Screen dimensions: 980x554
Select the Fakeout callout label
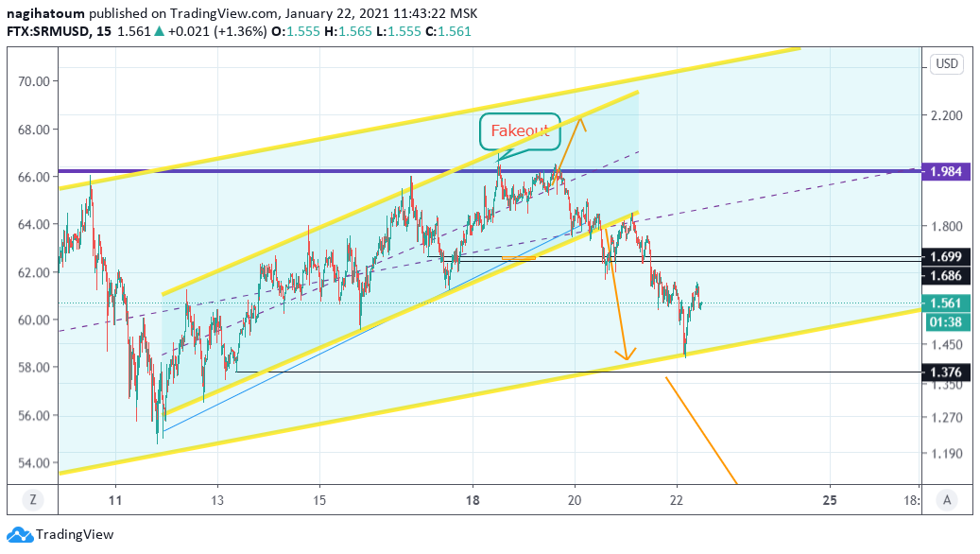(x=520, y=131)
